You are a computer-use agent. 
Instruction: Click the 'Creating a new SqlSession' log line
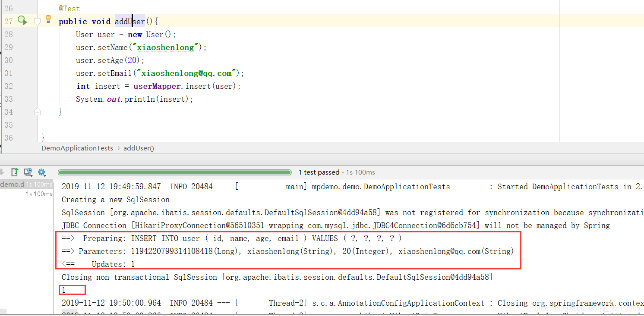(x=116, y=200)
